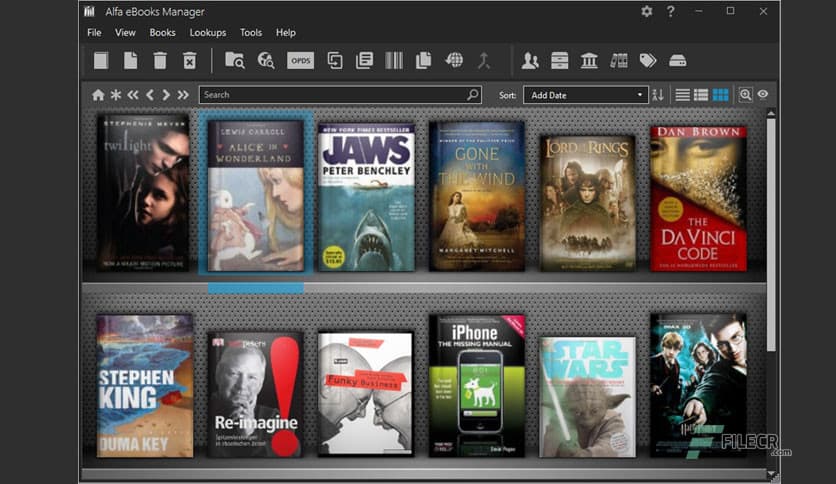The width and height of the screenshot is (836, 484).
Task: Click the scrollbar up arrow
Action: 771,113
